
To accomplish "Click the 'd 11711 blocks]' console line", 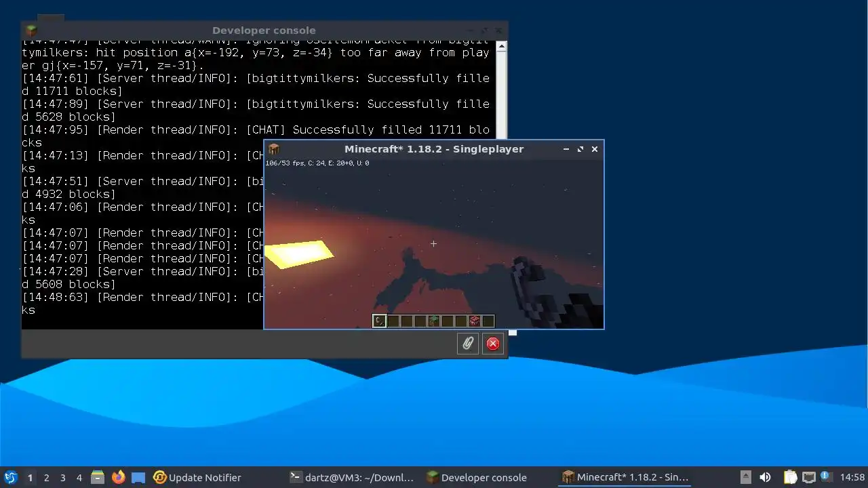I will click(73, 91).
